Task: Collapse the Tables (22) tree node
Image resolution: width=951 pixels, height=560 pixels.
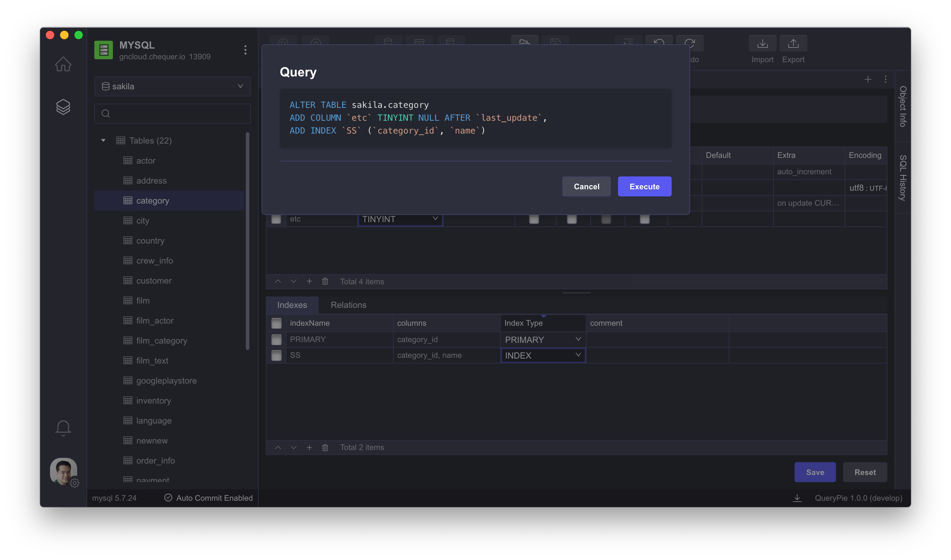Action: tap(103, 140)
